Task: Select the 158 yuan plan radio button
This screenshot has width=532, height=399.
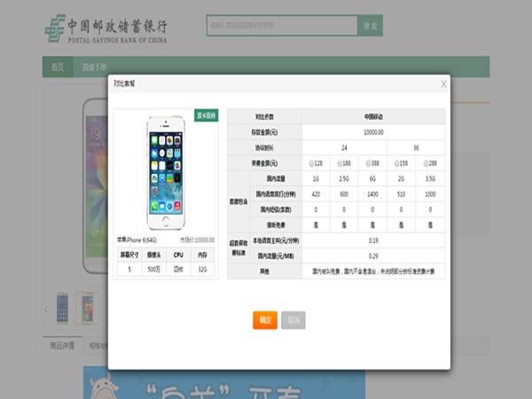Action: [396, 163]
